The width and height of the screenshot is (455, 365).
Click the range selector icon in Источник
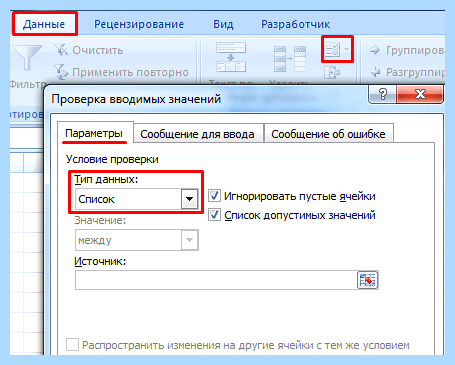click(367, 280)
